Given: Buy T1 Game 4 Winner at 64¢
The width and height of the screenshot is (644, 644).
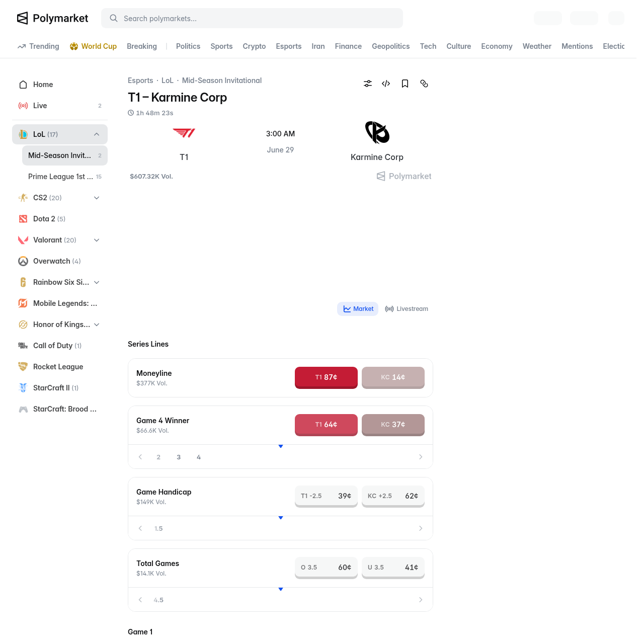Looking at the screenshot, I should point(326,425).
